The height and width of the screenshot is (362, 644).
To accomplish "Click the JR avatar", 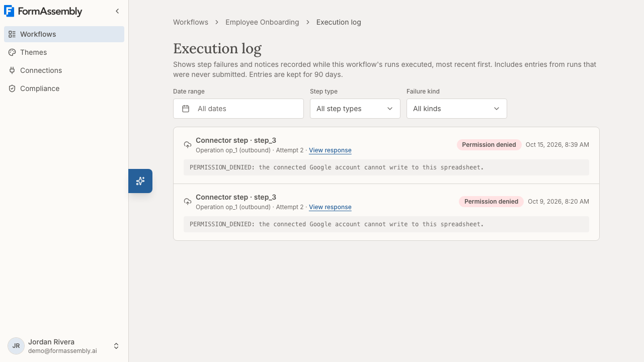I will (x=16, y=346).
